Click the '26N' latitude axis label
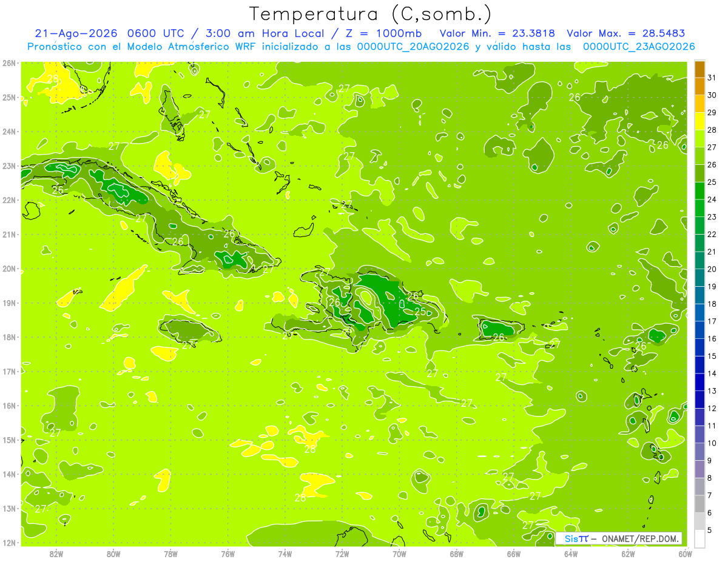 [x=9, y=63]
